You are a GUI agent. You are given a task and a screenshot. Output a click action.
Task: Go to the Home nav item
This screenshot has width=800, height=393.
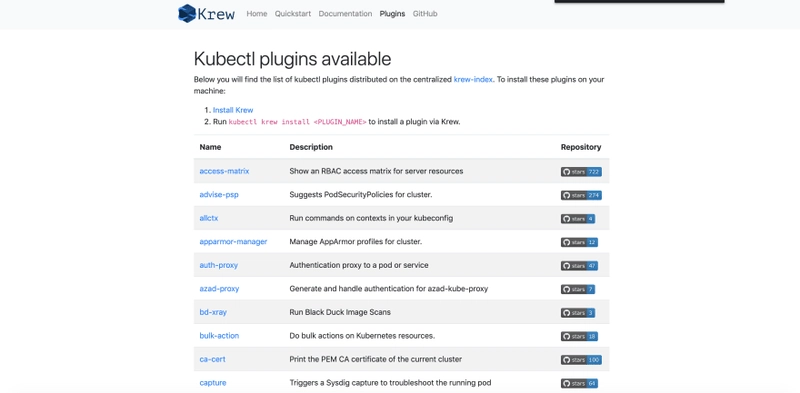click(x=257, y=14)
